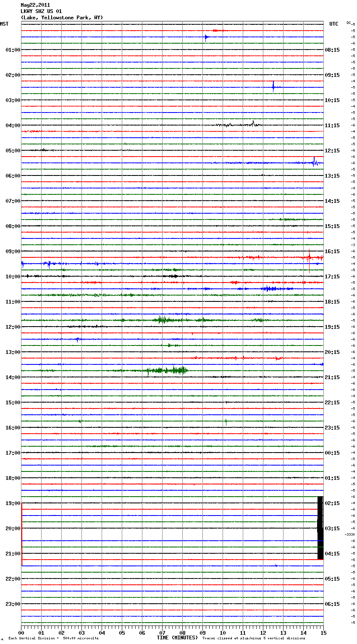Click the 09:15 UTC time label
The width and height of the screenshot is (357, 644).
point(332,75)
